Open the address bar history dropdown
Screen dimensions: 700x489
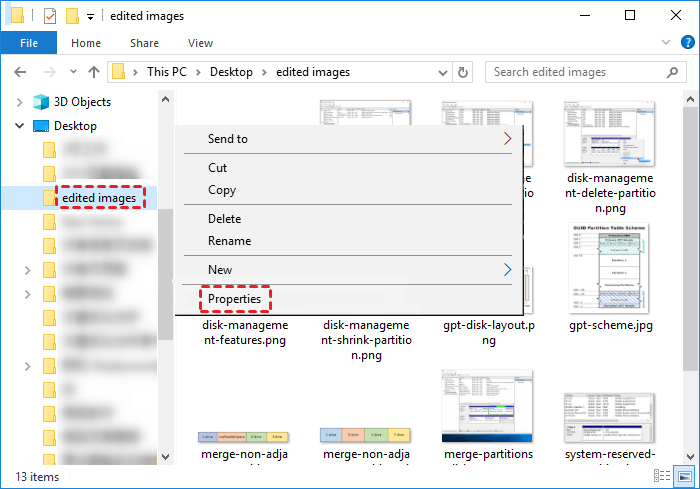click(442, 72)
